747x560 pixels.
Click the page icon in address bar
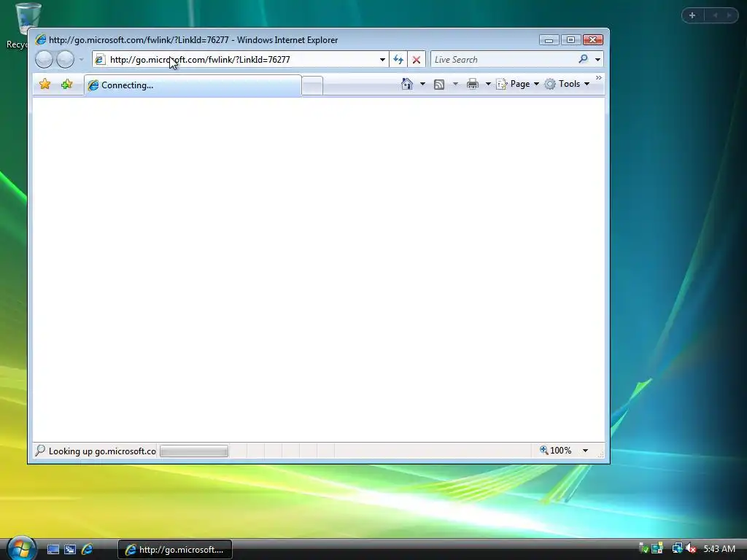(x=100, y=60)
